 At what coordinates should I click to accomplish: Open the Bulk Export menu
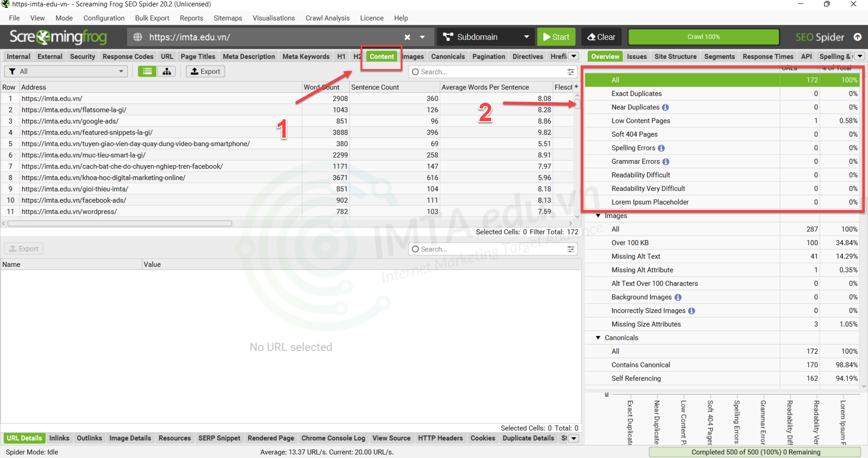152,18
